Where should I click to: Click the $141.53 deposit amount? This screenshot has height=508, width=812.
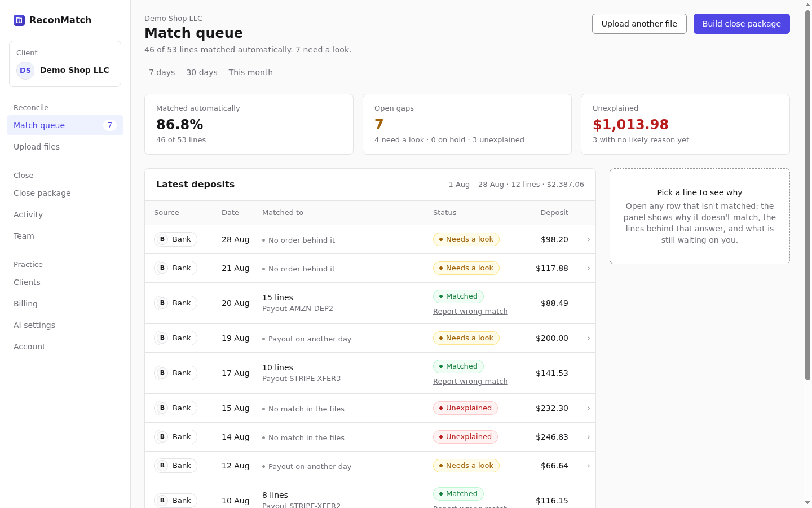[551, 373]
